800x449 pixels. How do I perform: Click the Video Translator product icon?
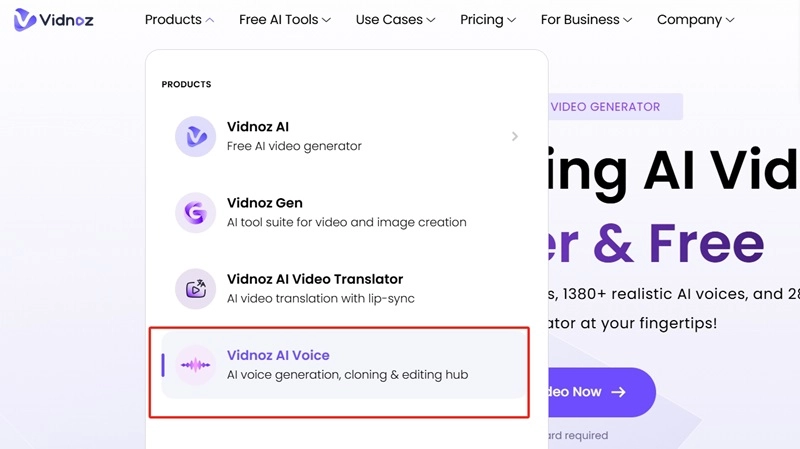195,289
